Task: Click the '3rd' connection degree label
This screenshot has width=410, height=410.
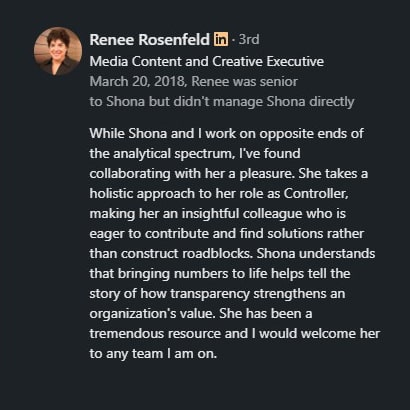Action: click(x=249, y=39)
